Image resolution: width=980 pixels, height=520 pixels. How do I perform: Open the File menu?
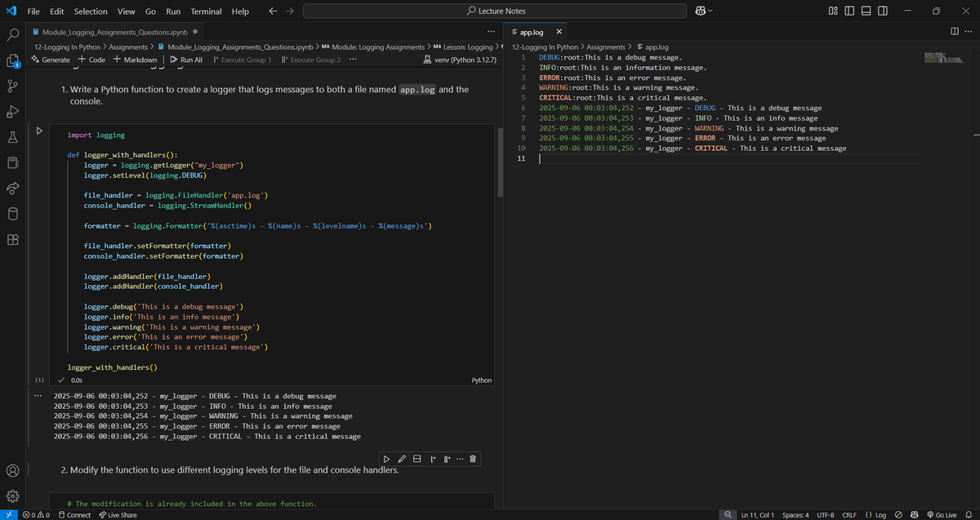click(34, 11)
